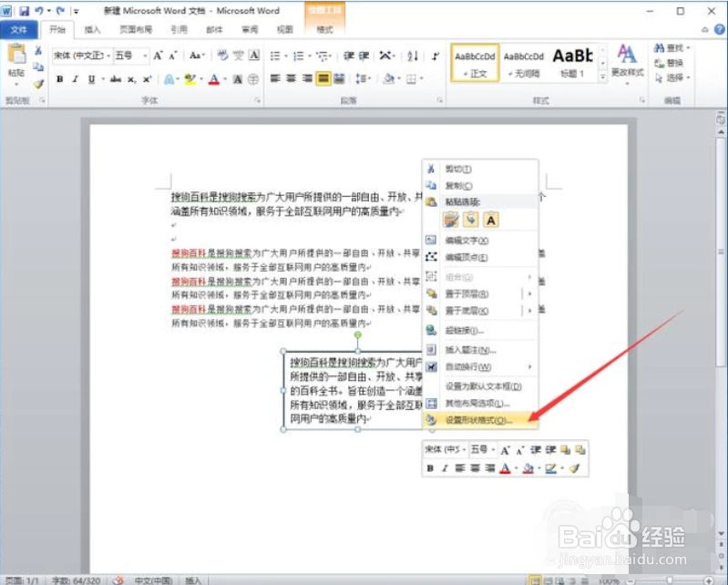Apply red font color from ribbon
The width and height of the screenshot is (728, 585).
(x=213, y=79)
